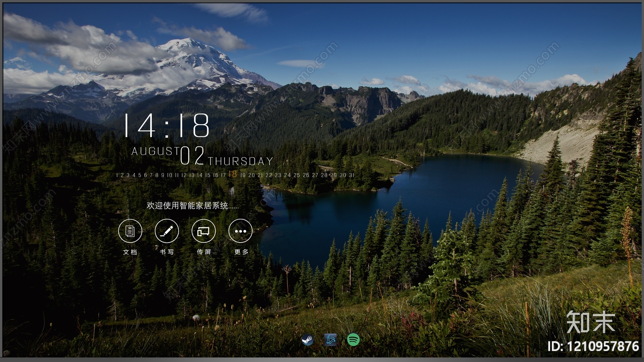Choose day 1 in the calendar strip
644x362 pixels.
click(117, 175)
